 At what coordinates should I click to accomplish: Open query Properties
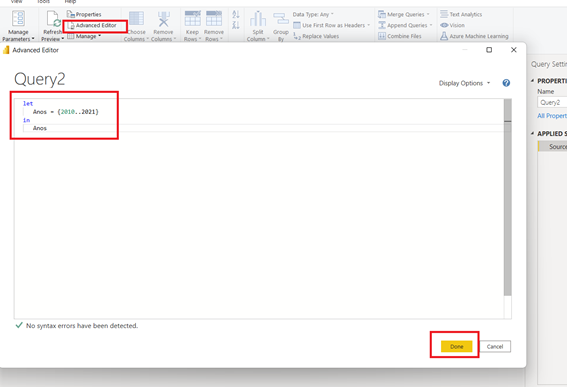84,14
